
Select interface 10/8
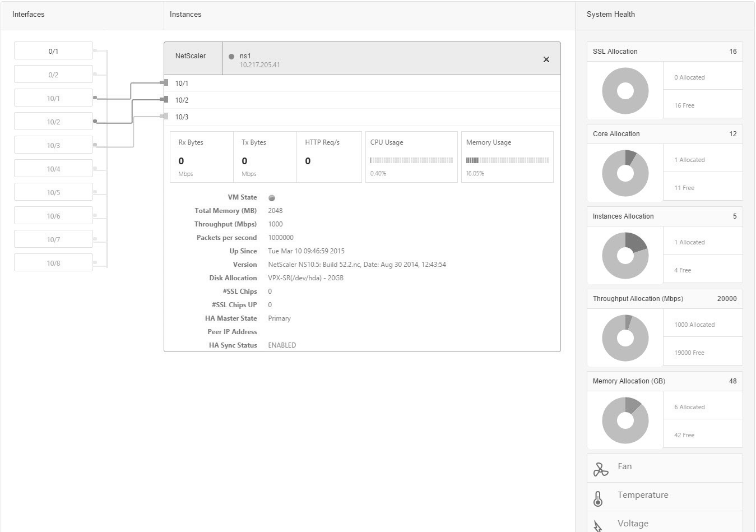click(53, 262)
